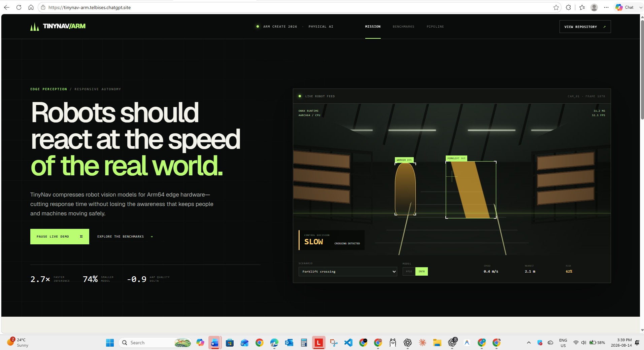Switch to the Mission tab
The image size is (644, 350).
(373, 27)
